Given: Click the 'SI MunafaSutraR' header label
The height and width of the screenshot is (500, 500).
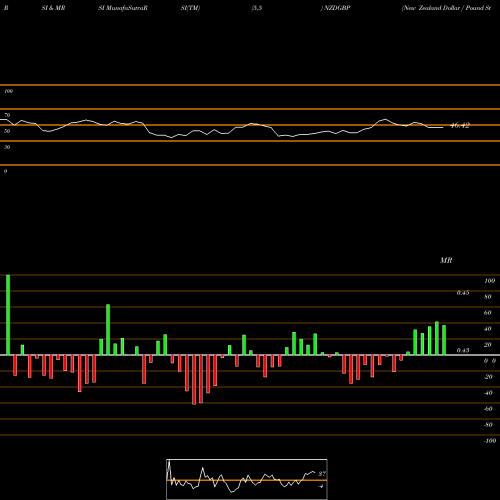Looking at the screenshot, I should tap(123, 8).
